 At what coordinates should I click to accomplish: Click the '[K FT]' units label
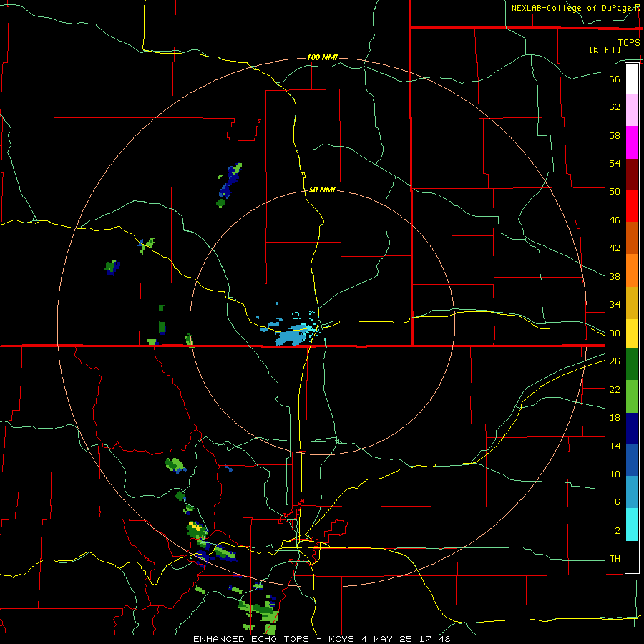click(605, 49)
